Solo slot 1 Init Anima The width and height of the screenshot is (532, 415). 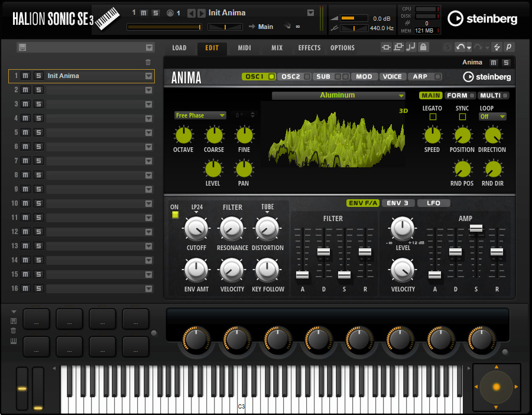click(x=38, y=76)
